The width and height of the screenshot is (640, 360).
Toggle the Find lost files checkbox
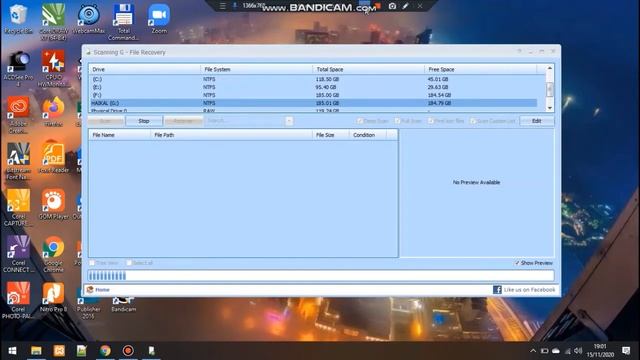coord(431,121)
